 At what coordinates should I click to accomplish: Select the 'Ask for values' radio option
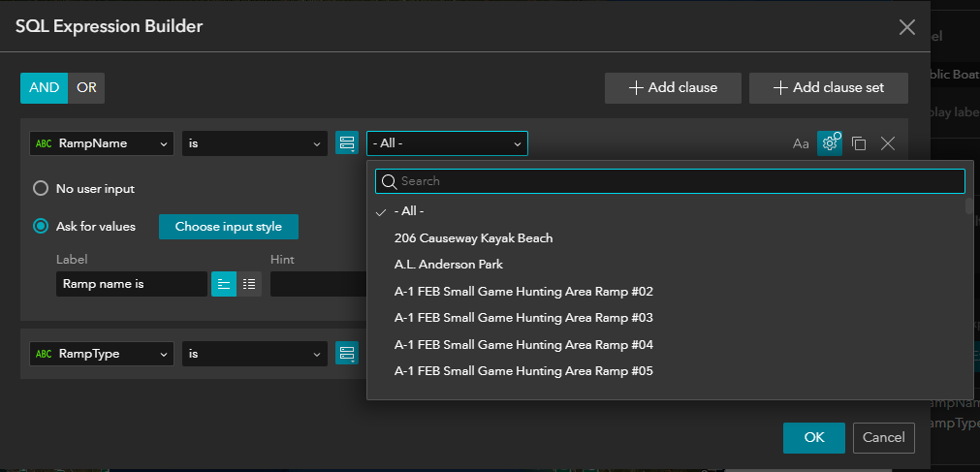pyautogui.click(x=41, y=227)
